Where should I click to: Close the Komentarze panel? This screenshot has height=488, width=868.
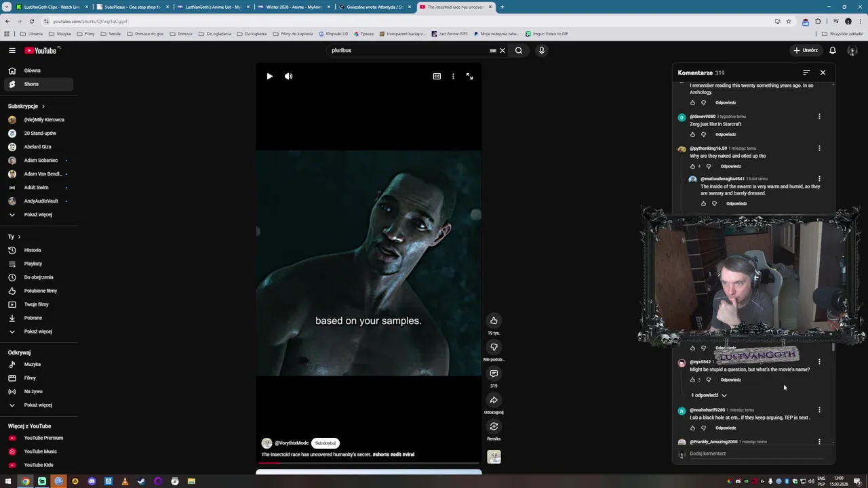coord(823,73)
